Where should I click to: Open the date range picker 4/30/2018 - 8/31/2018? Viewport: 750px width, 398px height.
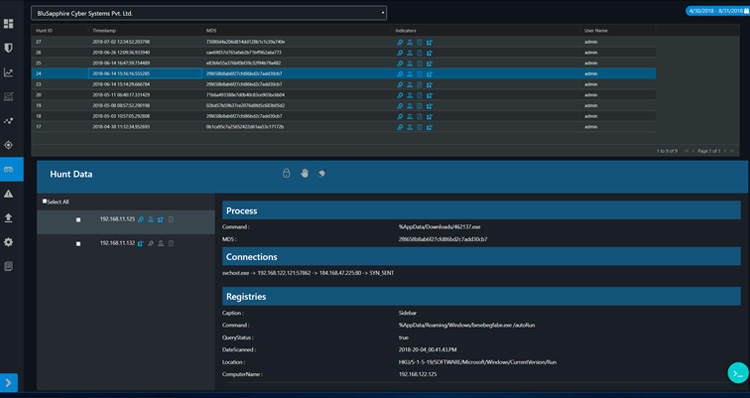pos(717,11)
